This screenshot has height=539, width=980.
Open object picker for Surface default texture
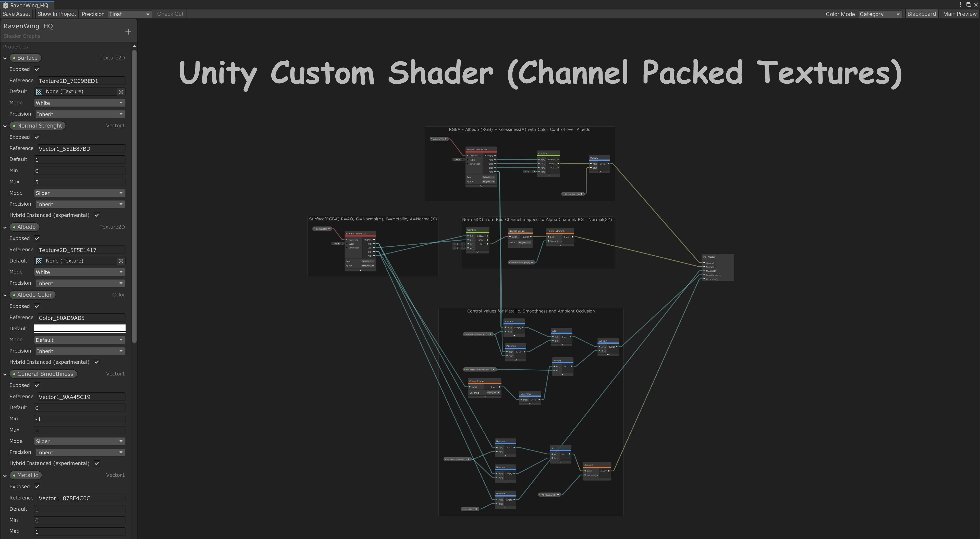(x=121, y=92)
